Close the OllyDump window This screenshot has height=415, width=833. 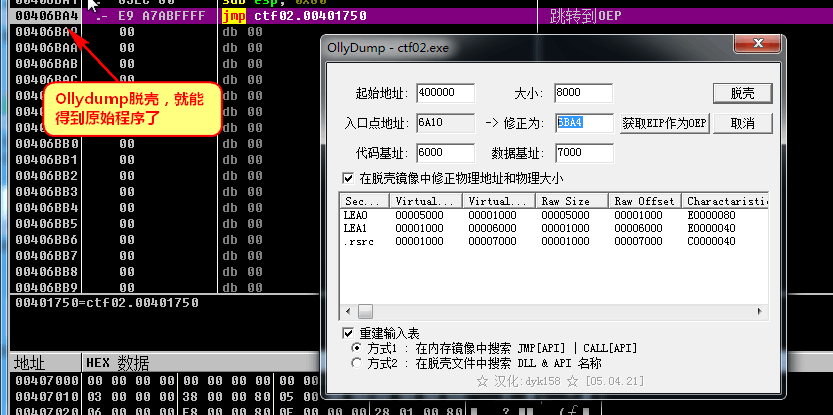point(758,44)
